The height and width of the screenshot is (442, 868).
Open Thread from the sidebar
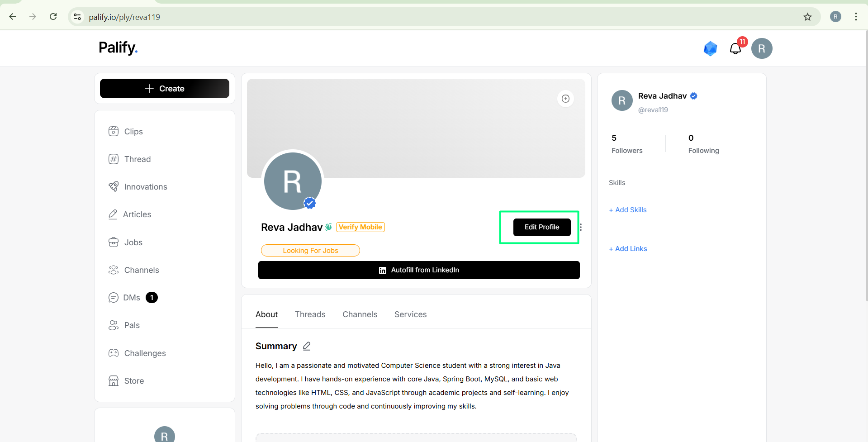[x=130, y=159]
